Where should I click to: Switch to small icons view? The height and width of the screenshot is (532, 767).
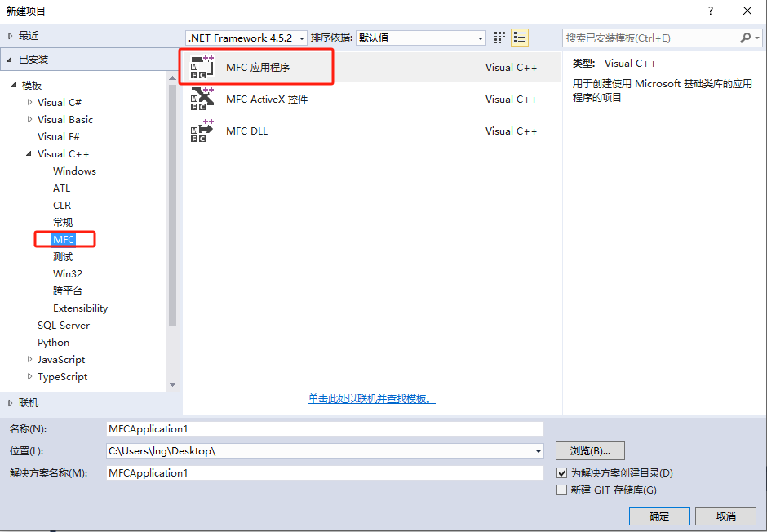pos(499,38)
